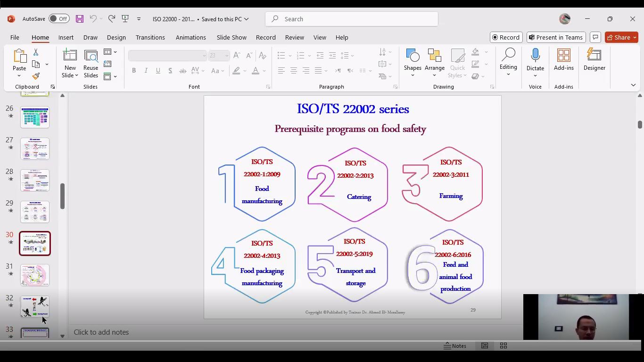The height and width of the screenshot is (362, 644).
Task: Start presentation from beginning icon
Action: coord(125,19)
